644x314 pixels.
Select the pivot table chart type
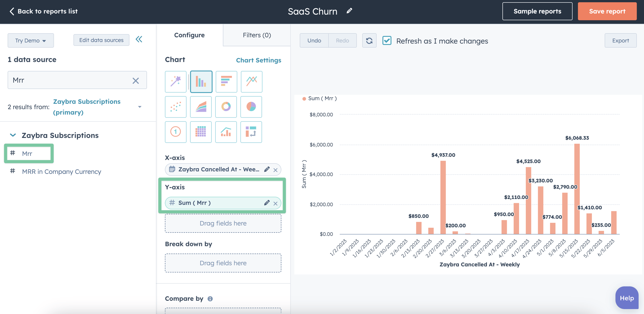[201, 132]
